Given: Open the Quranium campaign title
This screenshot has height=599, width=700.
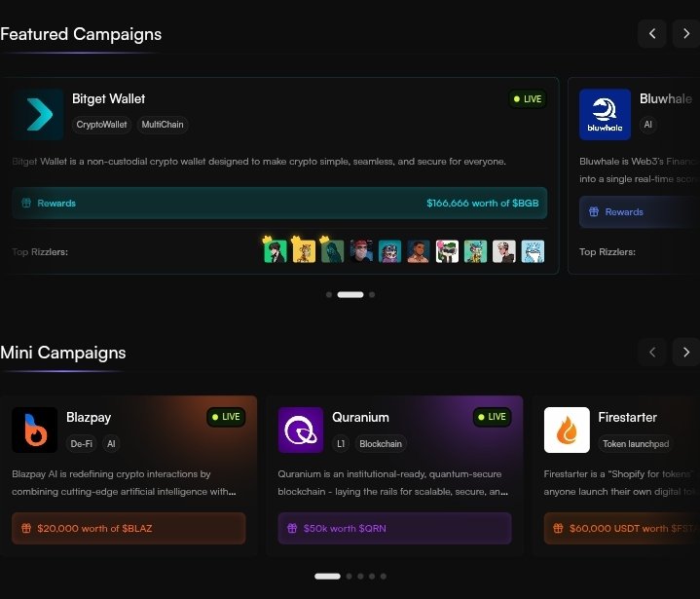Looking at the screenshot, I should [x=360, y=417].
